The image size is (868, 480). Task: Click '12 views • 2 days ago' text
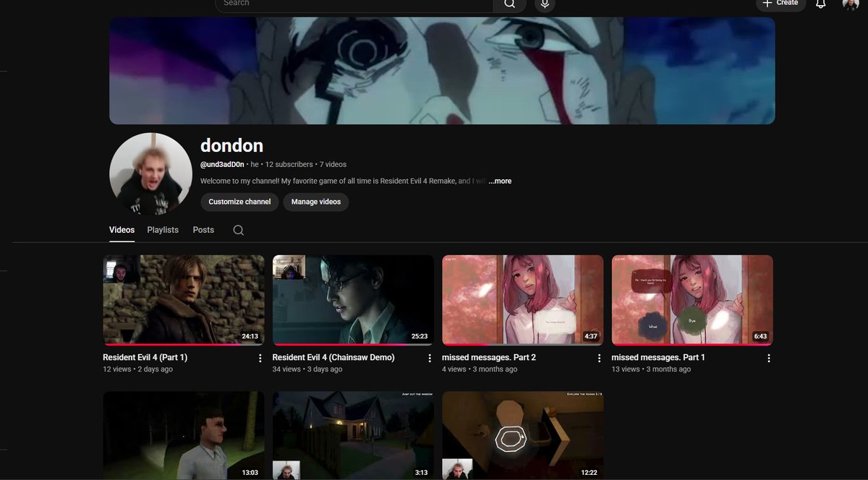tap(137, 369)
